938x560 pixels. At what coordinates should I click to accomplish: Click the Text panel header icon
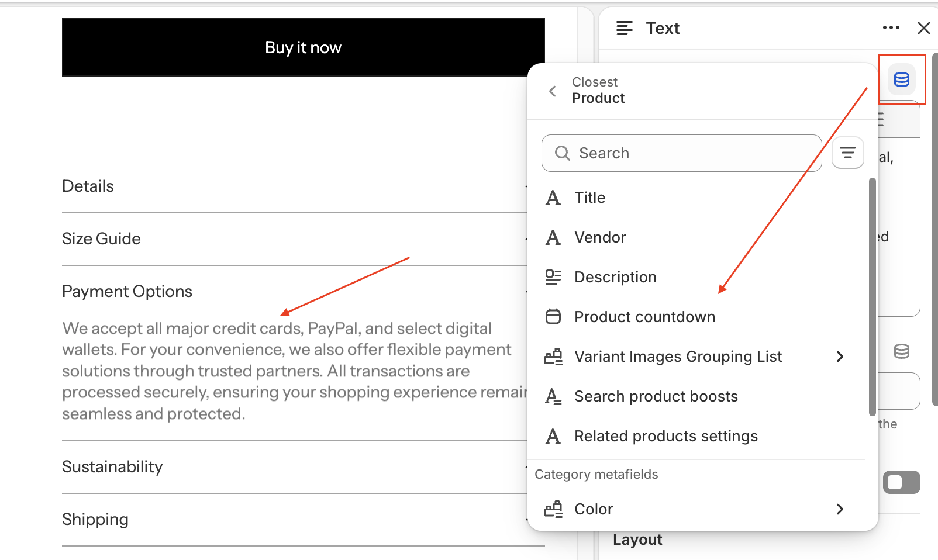624,28
